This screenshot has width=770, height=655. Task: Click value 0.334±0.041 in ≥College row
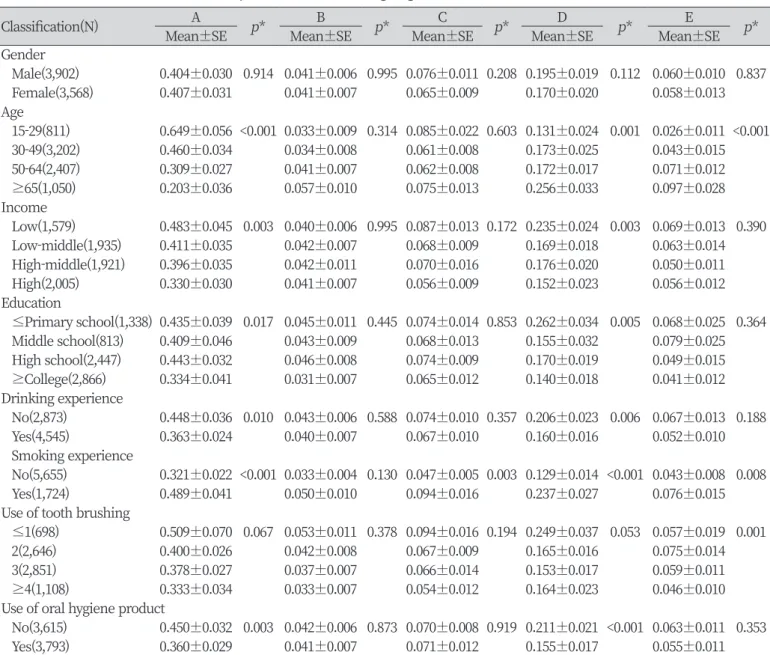(195, 380)
